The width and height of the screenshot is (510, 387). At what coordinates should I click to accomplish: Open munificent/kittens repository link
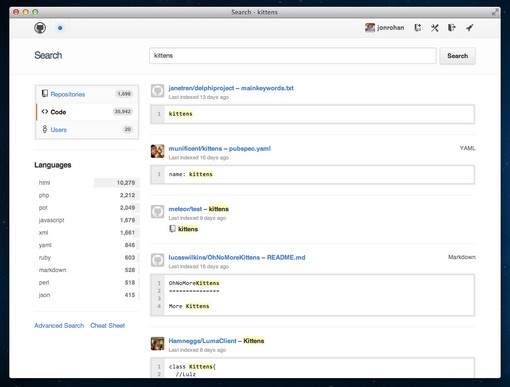(x=195, y=148)
